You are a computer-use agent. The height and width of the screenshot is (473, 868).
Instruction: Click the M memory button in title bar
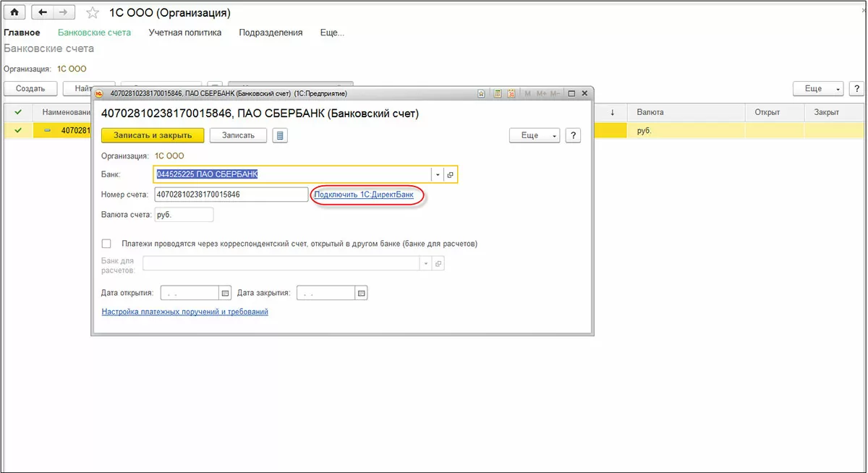click(528, 93)
